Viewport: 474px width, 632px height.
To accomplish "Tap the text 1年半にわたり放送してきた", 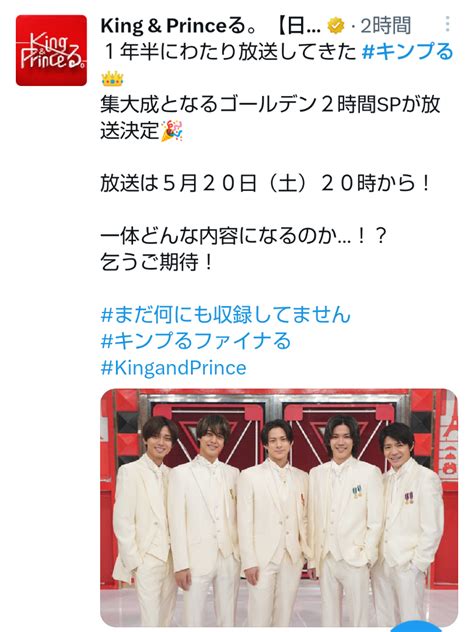I will 229,52.
